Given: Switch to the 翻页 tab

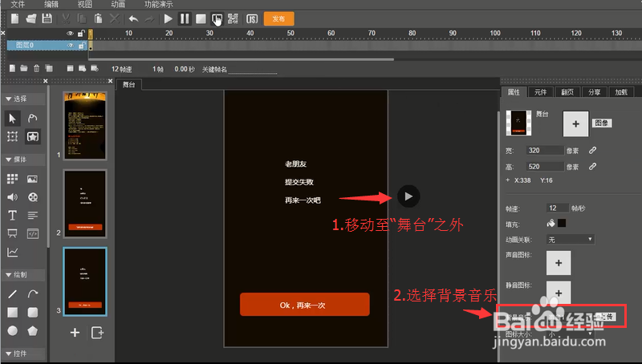Looking at the screenshot, I should click(x=567, y=92).
